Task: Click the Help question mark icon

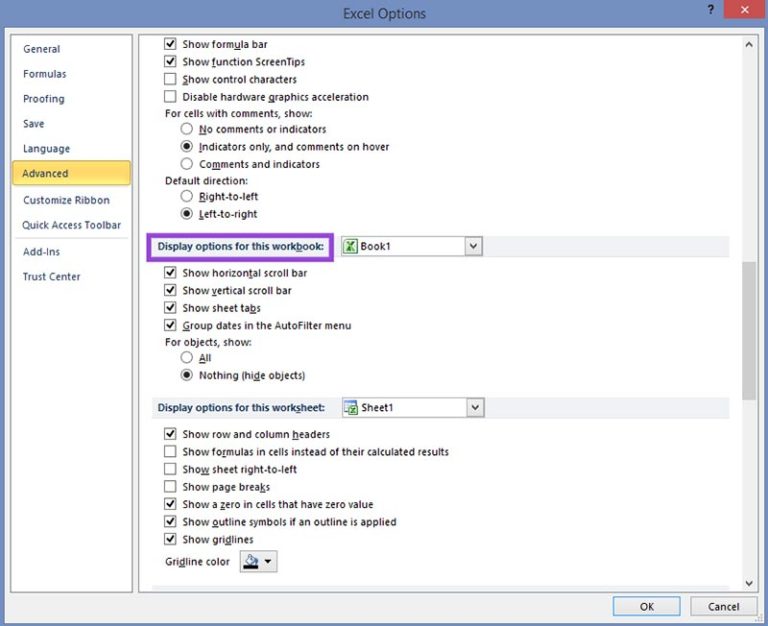Action: pyautogui.click(x=711, y=11)
